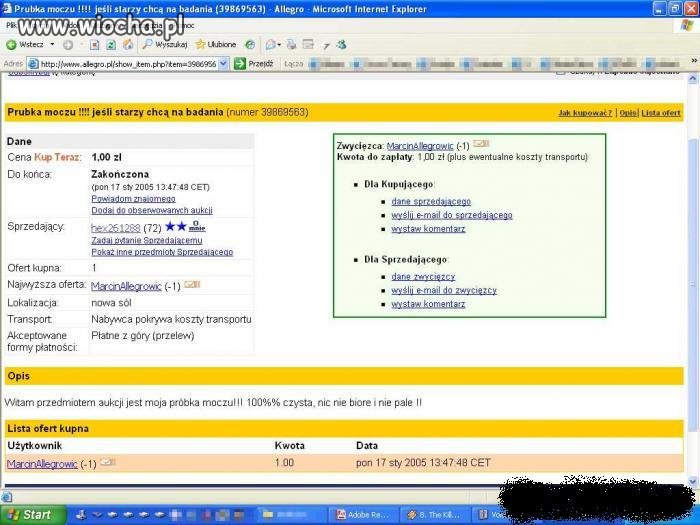Click 'Płatne z góry (przelew)' text
The image size is (700, 525).
[x=143, y=336]
